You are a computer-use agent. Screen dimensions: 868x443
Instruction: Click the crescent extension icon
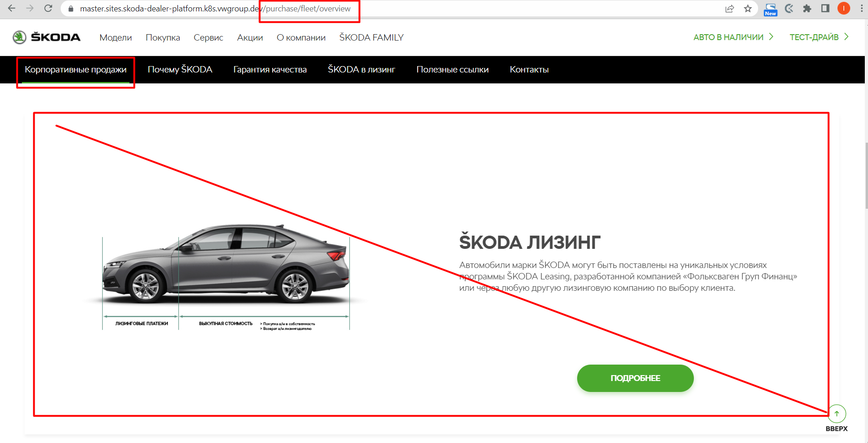pos(789,9)
